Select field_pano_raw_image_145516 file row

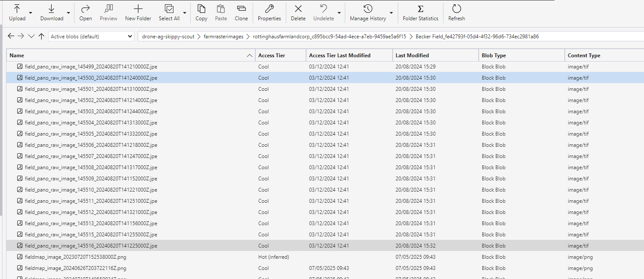[x=325, y=246]
